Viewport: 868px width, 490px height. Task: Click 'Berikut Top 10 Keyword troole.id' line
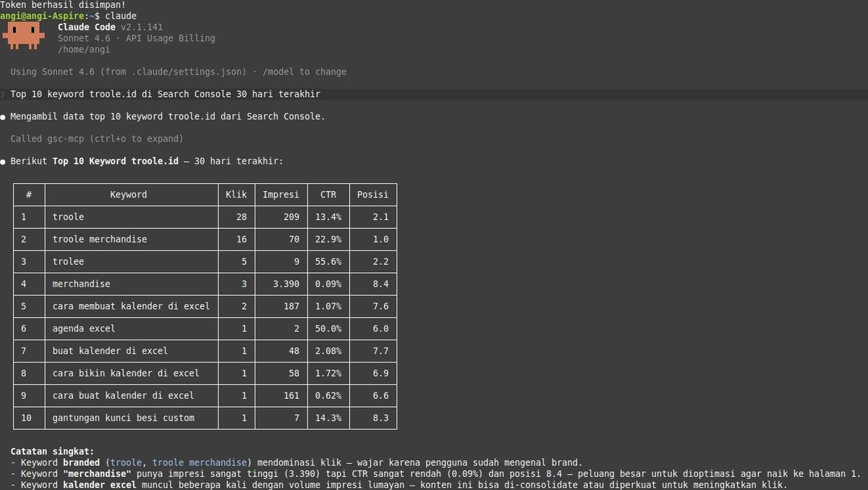coord(147,161)
